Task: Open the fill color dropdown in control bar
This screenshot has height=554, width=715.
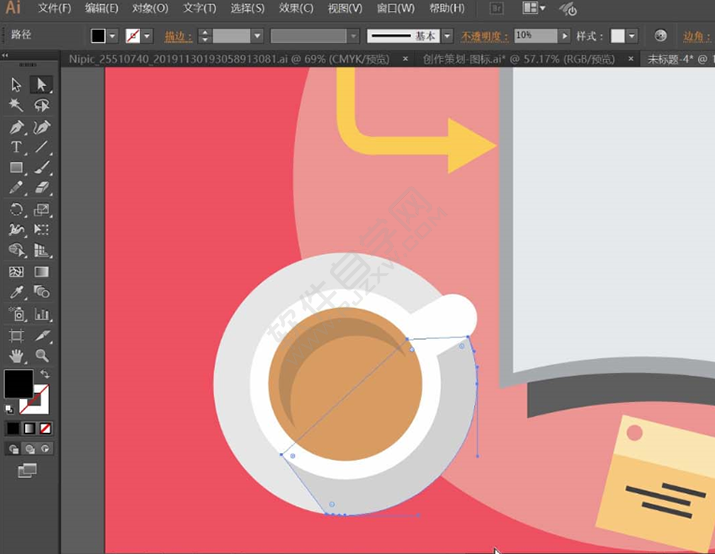Action: click(112, 36)
